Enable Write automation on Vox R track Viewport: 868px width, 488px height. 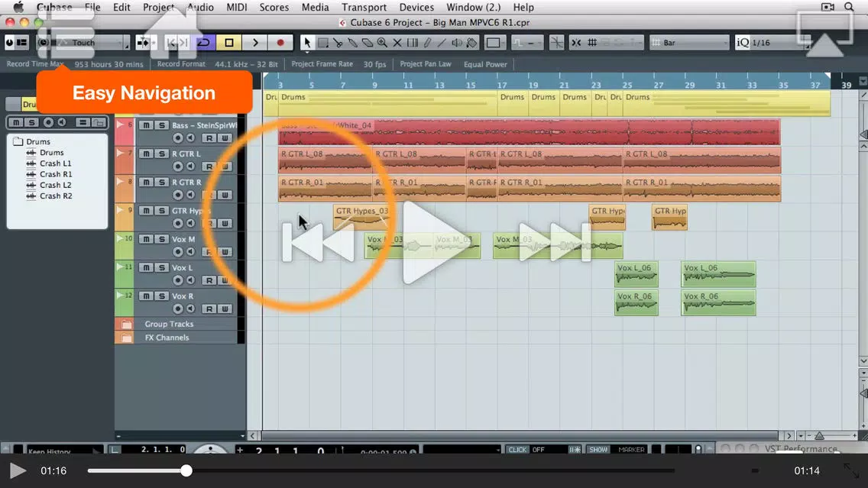225,309
